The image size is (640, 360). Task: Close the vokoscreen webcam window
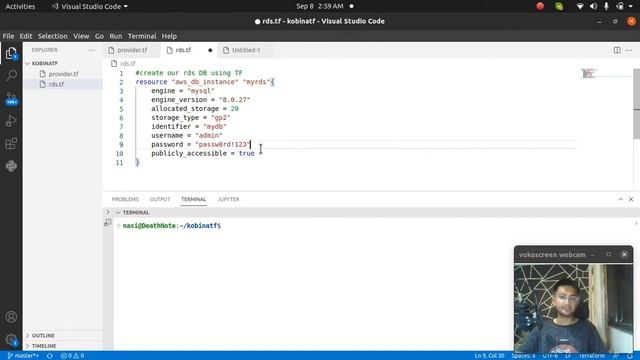[x=624, y=254]
